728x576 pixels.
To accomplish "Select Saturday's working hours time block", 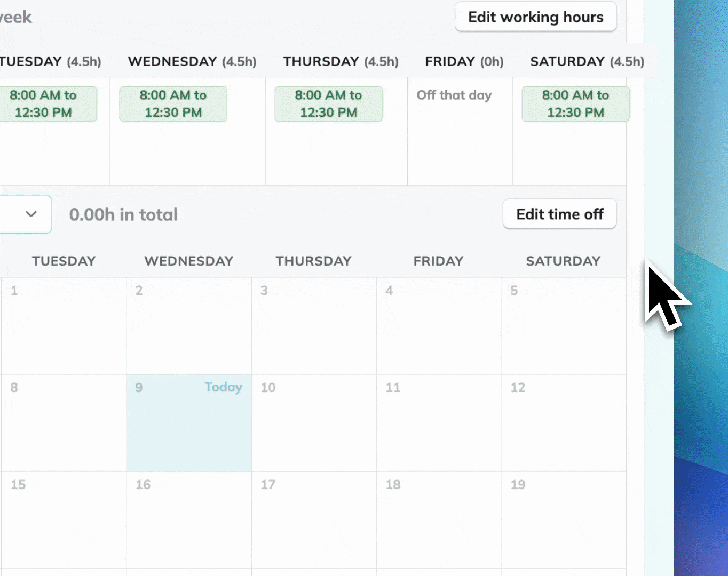I will [x=575, y=104].
